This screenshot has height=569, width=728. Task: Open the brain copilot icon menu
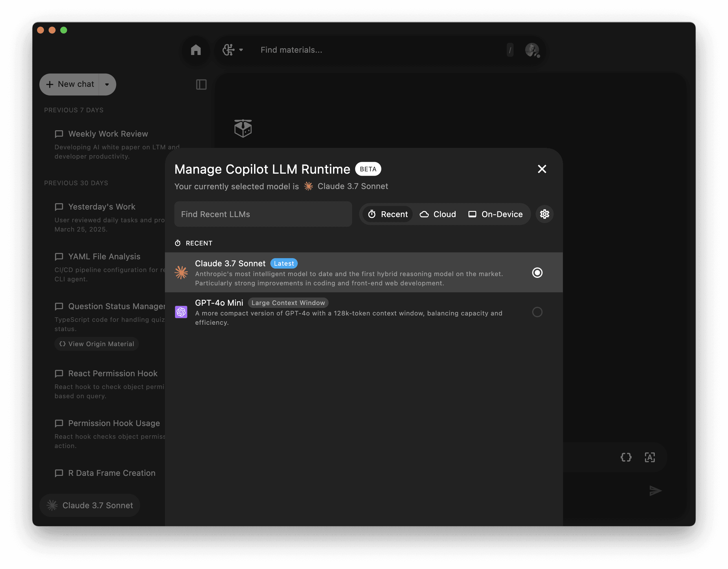[x=229, y=50]
